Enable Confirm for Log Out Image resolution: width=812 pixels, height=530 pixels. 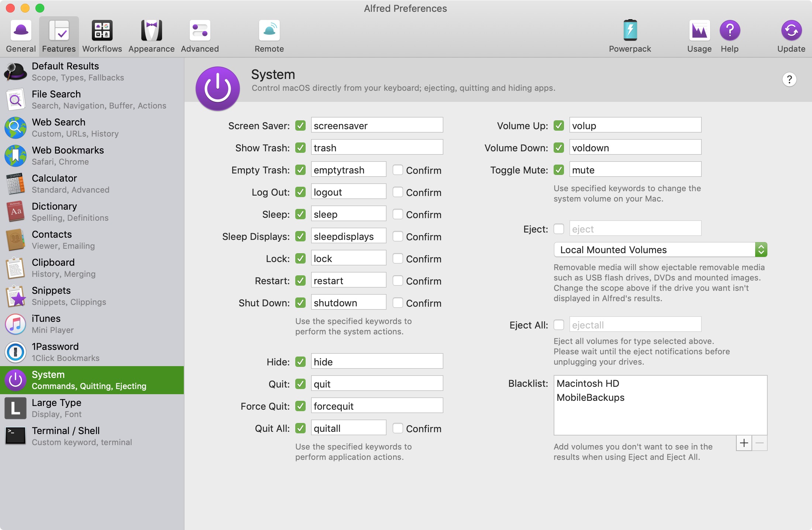click(398, 192)
